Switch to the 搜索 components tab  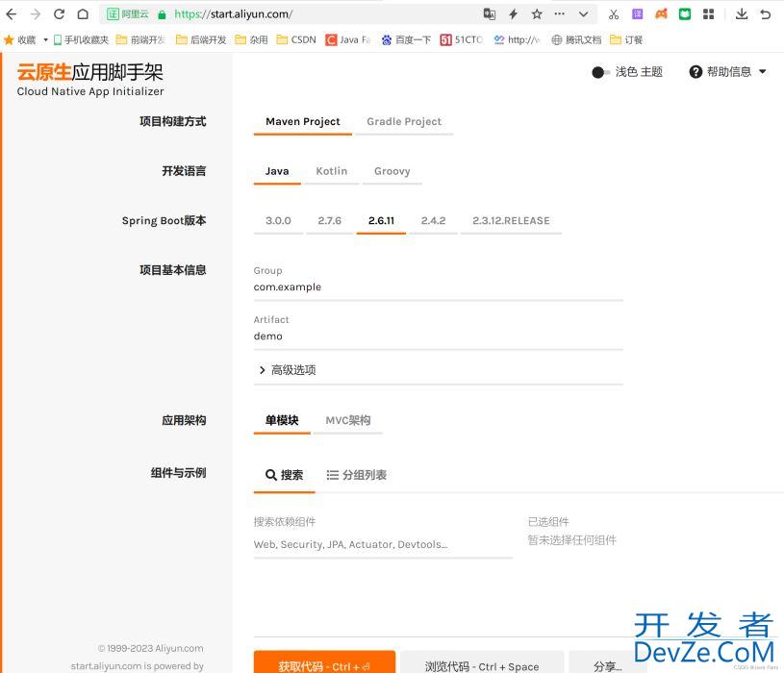pyautogui.click(x=284, y=475)
